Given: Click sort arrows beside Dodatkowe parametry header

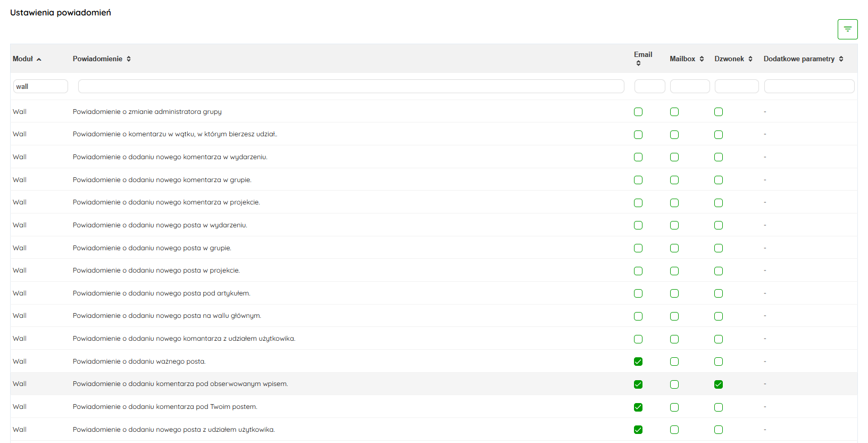Looking at the screenshot, I should coord(841,59).
